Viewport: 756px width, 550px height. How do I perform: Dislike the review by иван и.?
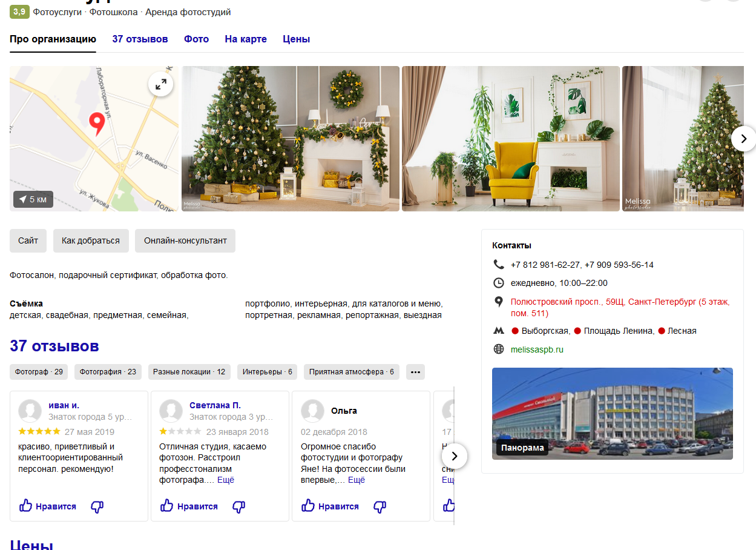(x=97, y=506)
